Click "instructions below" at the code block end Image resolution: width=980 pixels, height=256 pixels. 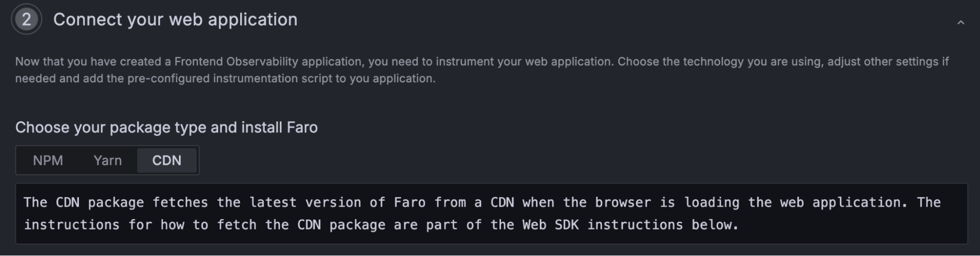[662, 225]
